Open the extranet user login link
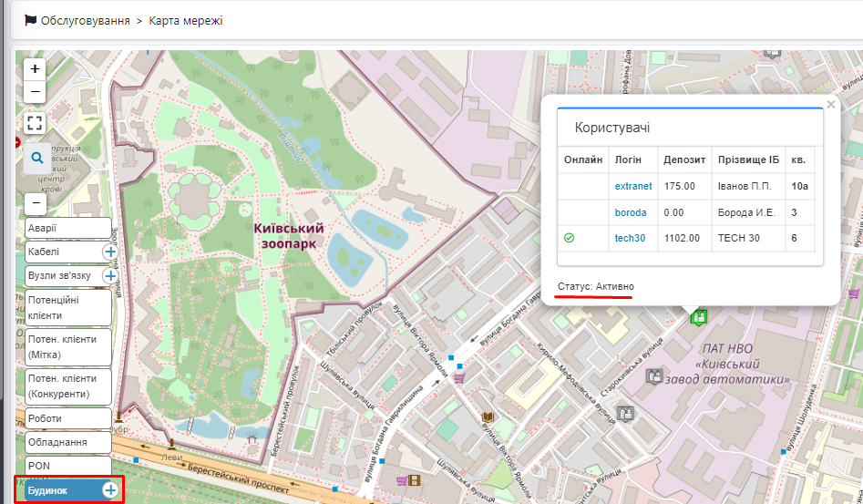Screen dimensions: 863x504 (633, 186)
